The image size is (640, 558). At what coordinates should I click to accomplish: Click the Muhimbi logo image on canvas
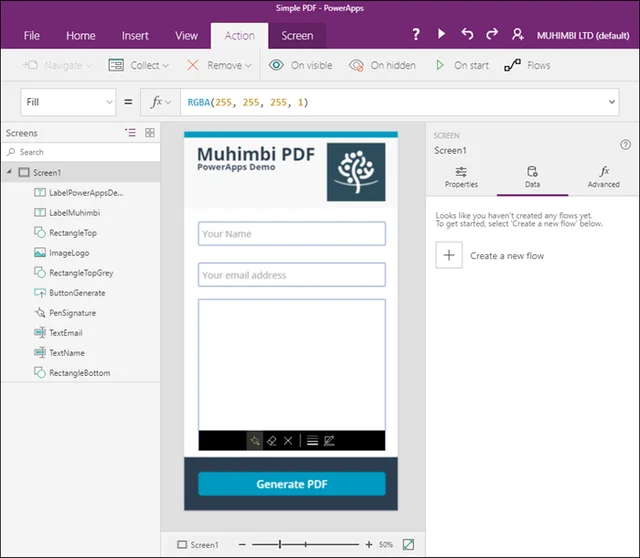pos(356,172)
